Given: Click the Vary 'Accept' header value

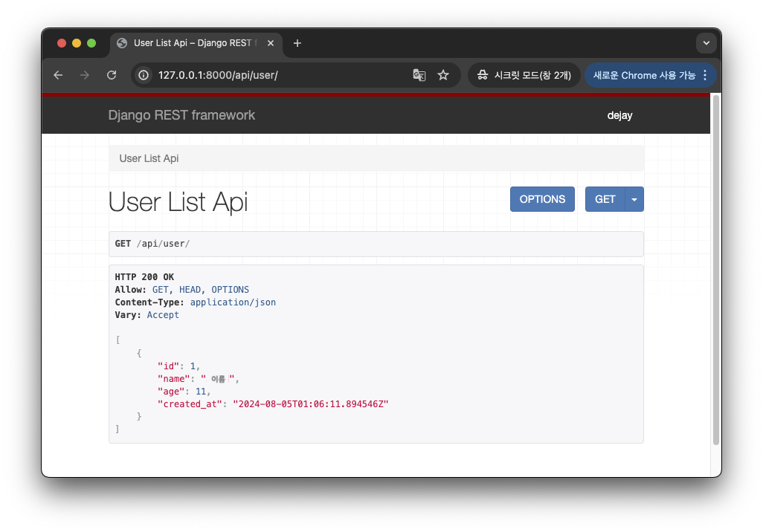Looking at the screenshot, I should pyautogui.click(x=163, y=315).
